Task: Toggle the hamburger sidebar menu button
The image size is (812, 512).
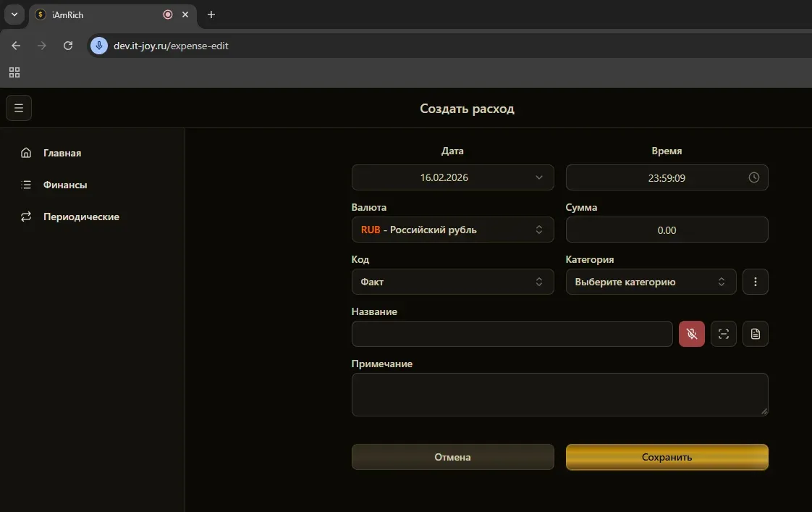Action: (x=19, y=109)
